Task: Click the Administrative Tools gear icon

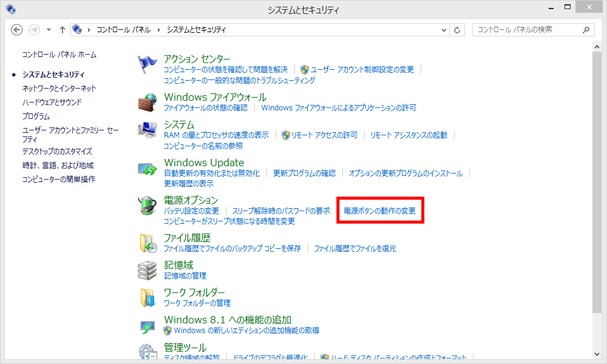Action: [x=148, y=351]
